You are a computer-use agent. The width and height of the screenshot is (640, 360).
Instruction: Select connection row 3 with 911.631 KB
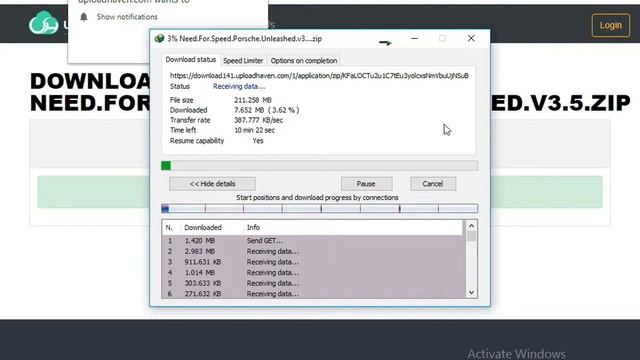313,262
